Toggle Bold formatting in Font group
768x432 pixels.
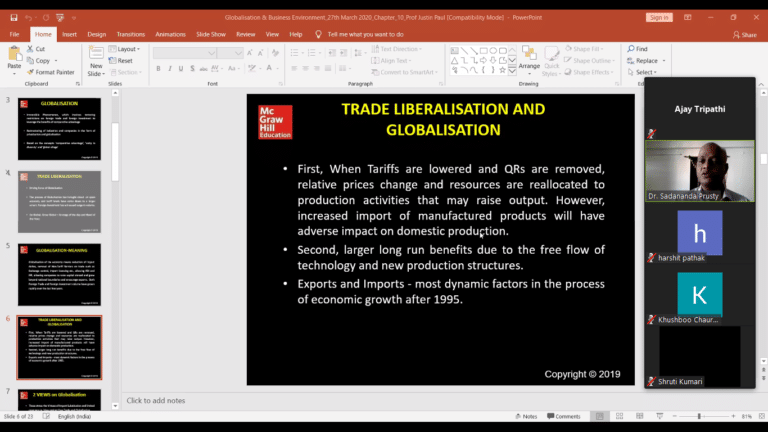point(157,71)
